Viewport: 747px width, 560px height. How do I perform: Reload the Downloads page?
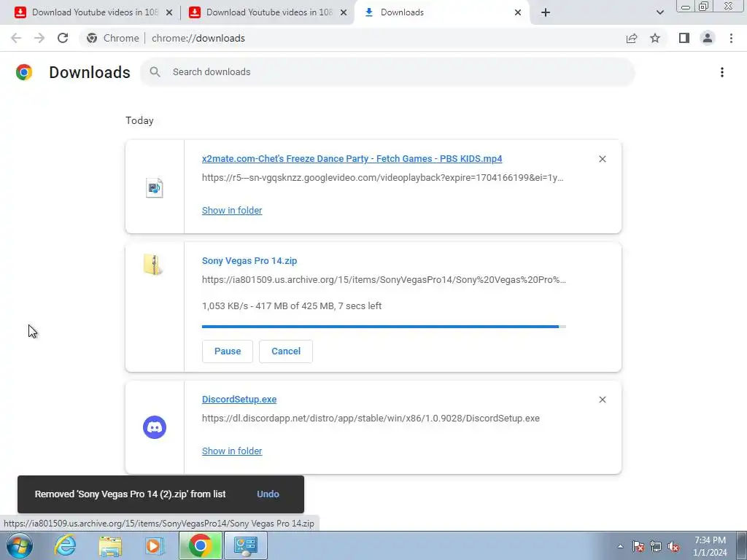63,38
